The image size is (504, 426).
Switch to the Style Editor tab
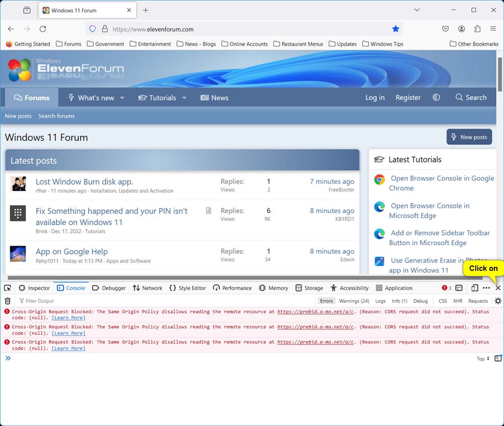[187, 288]
